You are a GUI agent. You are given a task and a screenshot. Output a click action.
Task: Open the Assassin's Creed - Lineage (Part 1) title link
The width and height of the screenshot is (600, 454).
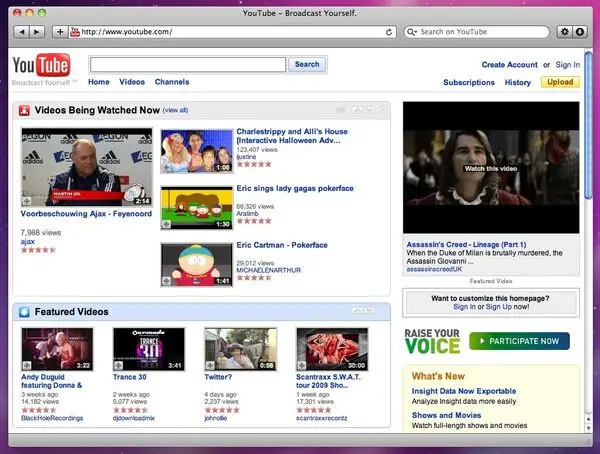click(466, 245)
